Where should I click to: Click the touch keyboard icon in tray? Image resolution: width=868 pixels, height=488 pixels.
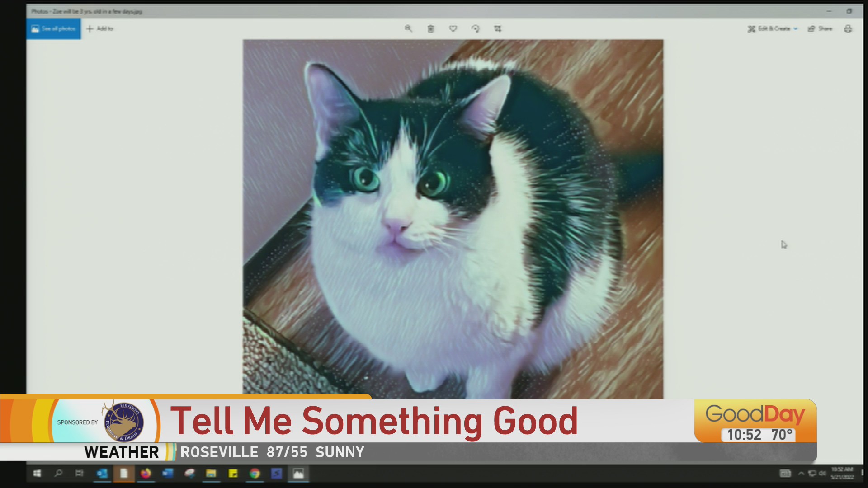785,473
